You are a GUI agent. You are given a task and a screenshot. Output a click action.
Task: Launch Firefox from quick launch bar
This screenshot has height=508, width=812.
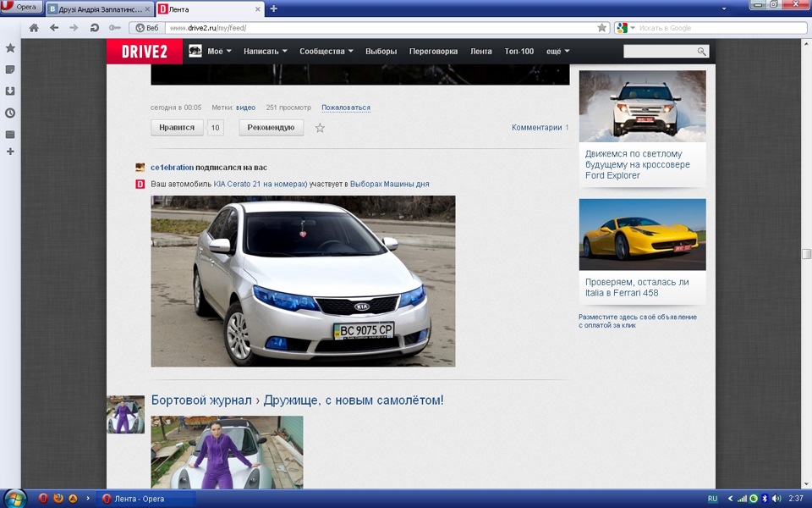(58, 499)
